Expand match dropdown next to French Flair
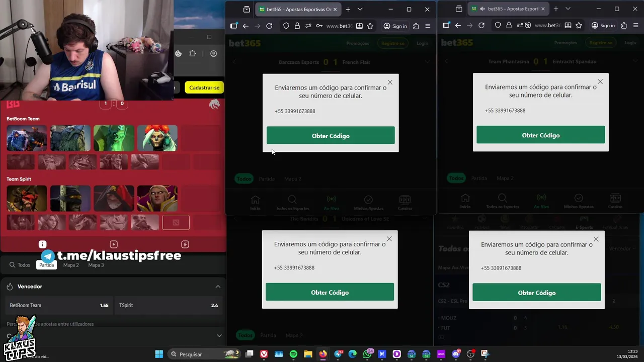This screenshot has width=644, height=362. tap(427, 62)
